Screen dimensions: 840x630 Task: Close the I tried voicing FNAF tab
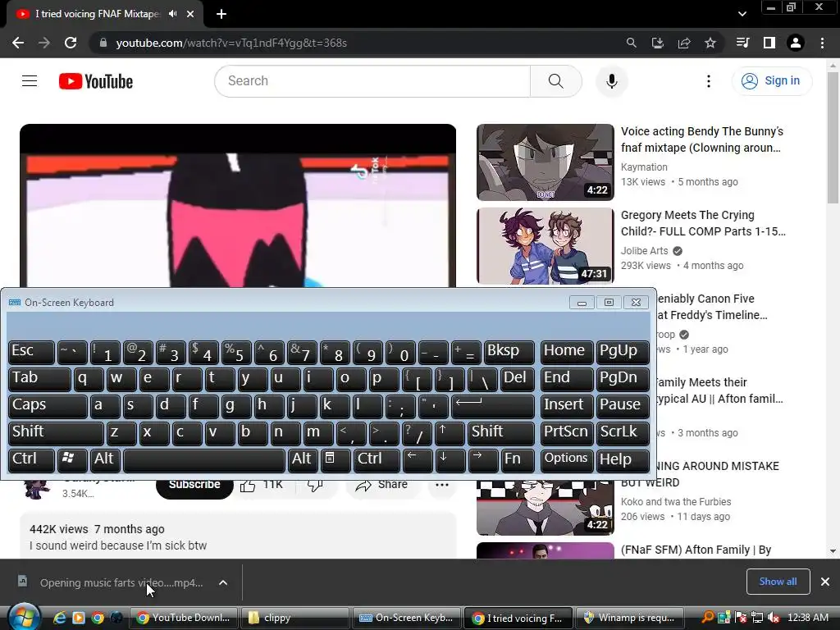[190, 14]
